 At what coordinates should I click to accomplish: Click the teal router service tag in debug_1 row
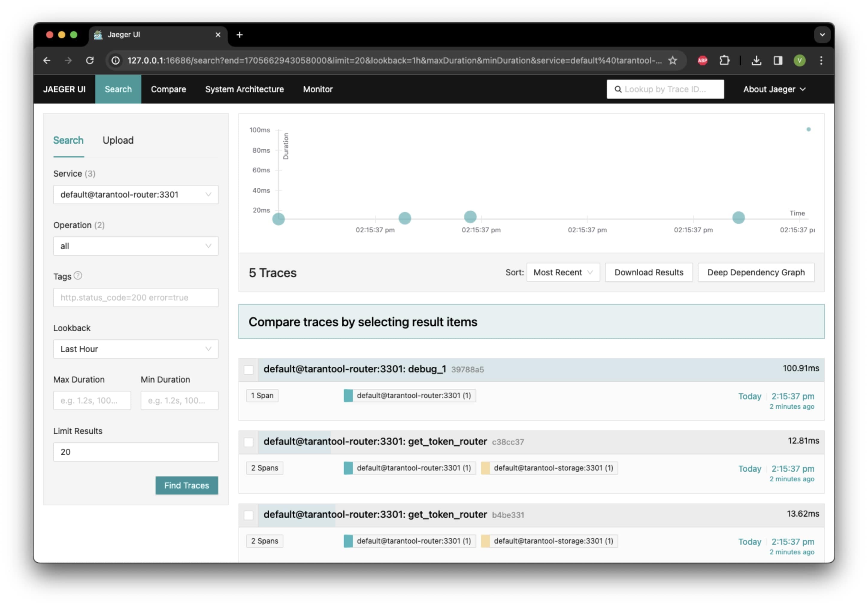pos(410,395)
